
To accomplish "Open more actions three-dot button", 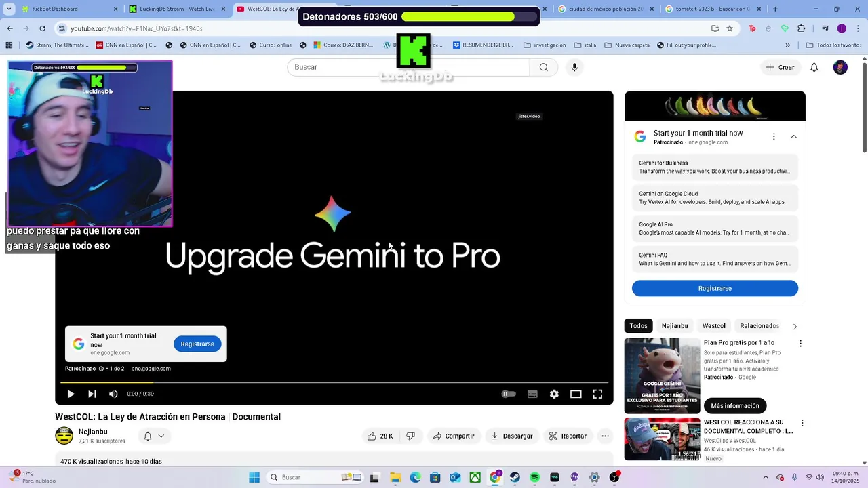I will tap(605, 436).
